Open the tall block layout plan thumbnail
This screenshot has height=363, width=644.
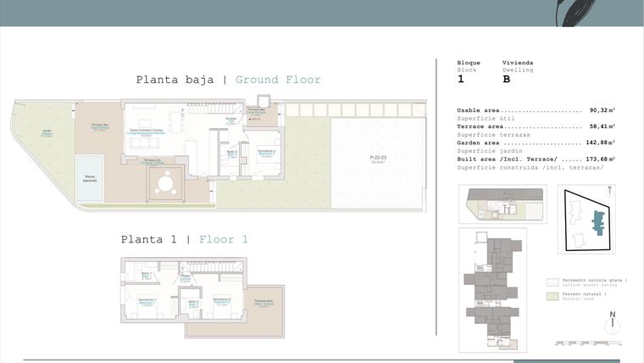tap(492, 290)
